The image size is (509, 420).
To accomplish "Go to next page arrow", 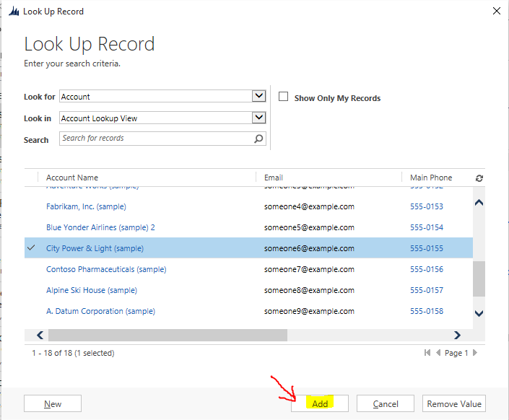I will (475, 352).
